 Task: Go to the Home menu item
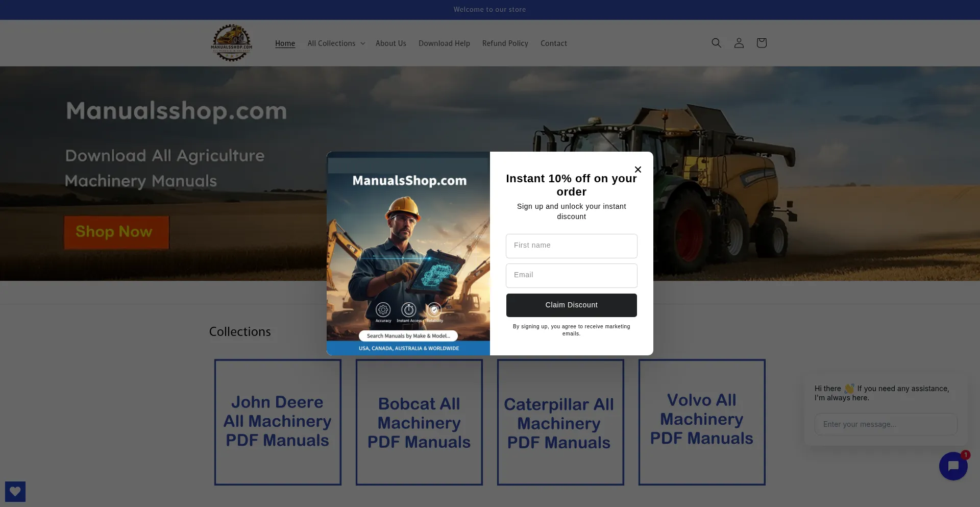click(x=285, y=43)
